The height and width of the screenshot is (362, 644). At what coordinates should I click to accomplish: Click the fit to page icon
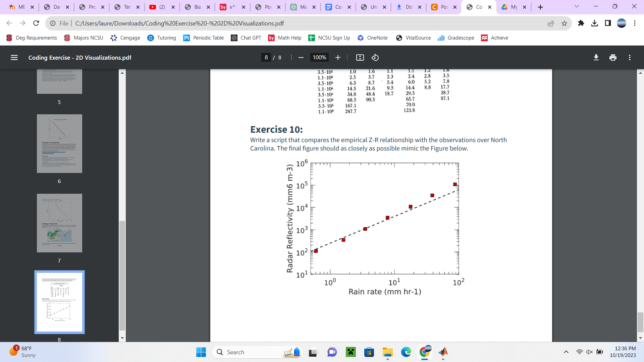click(360, 58)
